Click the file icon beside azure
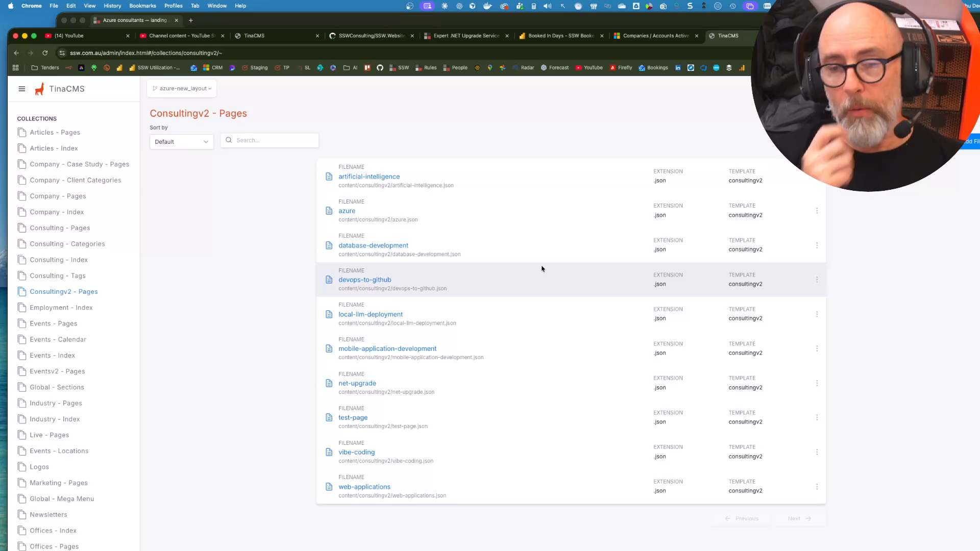 click(x=329, y=211)
